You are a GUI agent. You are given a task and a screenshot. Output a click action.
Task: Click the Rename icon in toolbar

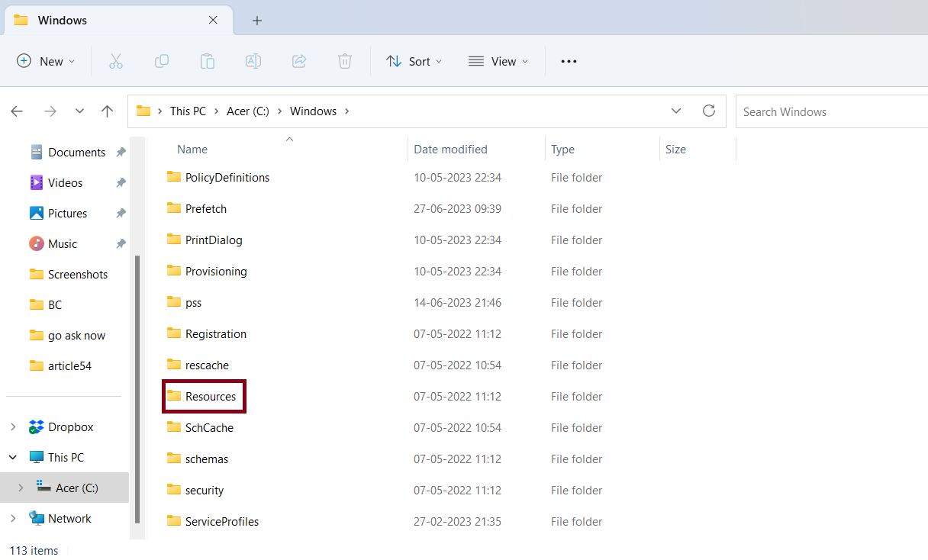[x=253, y=61]
